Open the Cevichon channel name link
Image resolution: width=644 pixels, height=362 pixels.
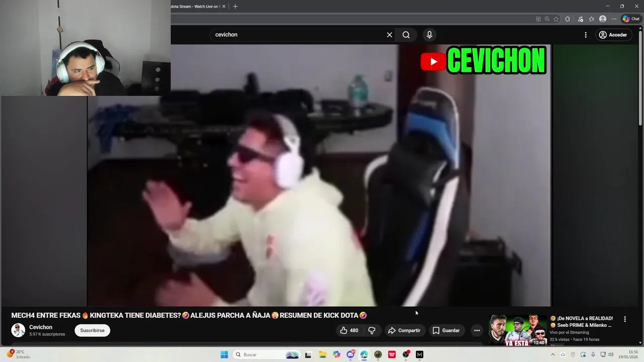click(x=41, y=327)
